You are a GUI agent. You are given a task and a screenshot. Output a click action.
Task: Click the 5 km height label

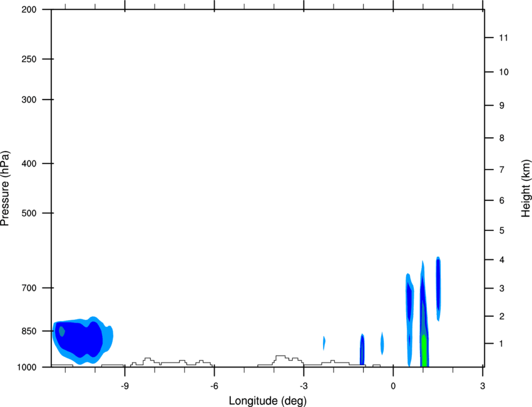click(x=501, y=230)
